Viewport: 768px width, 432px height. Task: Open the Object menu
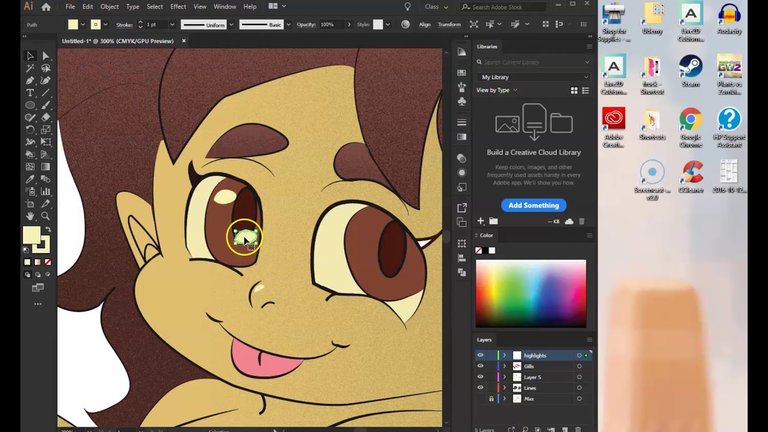pyautogui.click(x=109, y=6)
